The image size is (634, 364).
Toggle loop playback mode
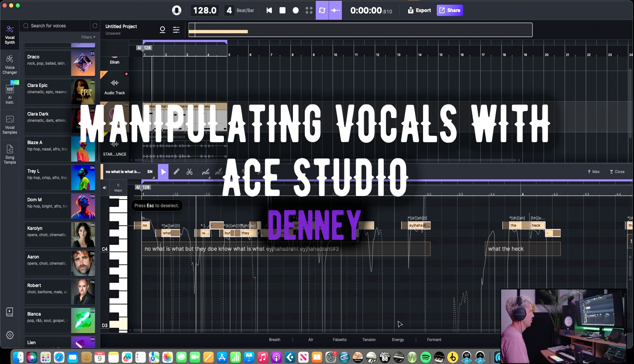322,10
